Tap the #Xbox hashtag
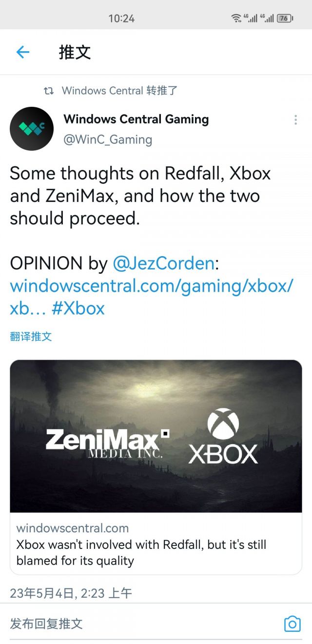This screenshot has width=312, height=644. [x=79, y=308]
